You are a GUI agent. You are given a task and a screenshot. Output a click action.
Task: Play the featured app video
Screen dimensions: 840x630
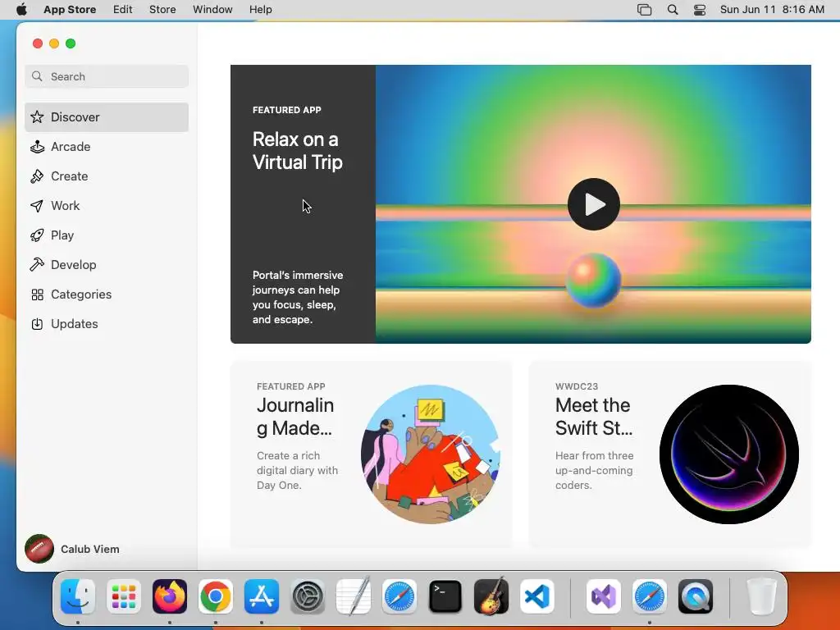[594, 204]
